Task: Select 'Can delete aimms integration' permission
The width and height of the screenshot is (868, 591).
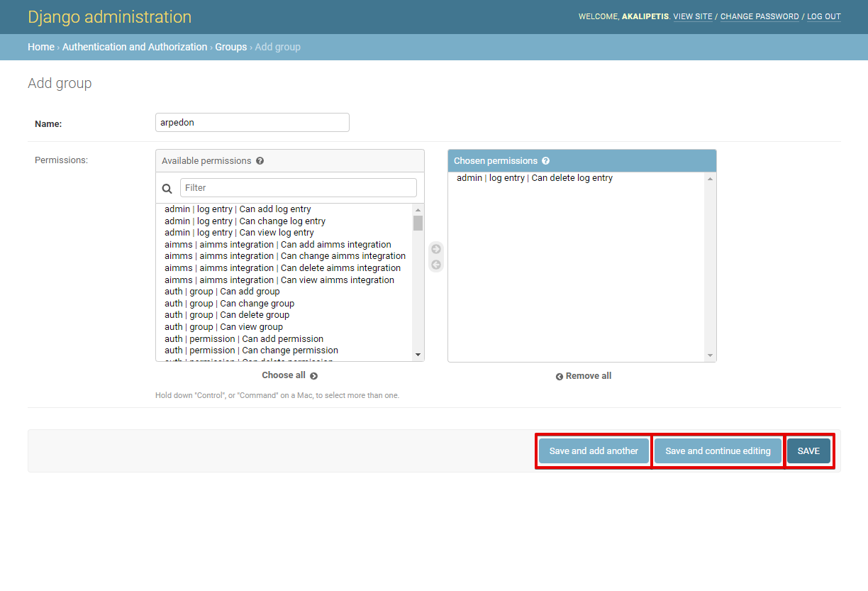Action: pos(284,268)
